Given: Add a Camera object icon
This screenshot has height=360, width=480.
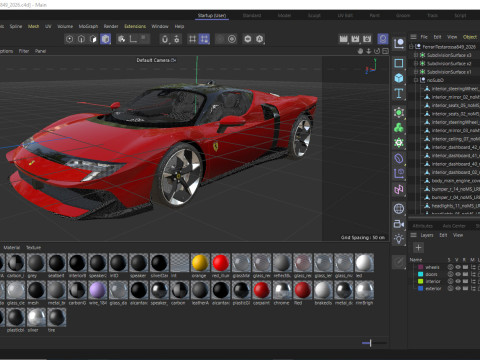Looking at the screenshot, I should (x=399, y=224).
